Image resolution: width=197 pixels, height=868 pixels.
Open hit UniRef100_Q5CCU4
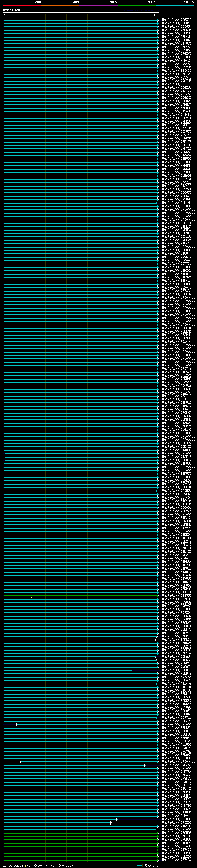tap(176, 30)
